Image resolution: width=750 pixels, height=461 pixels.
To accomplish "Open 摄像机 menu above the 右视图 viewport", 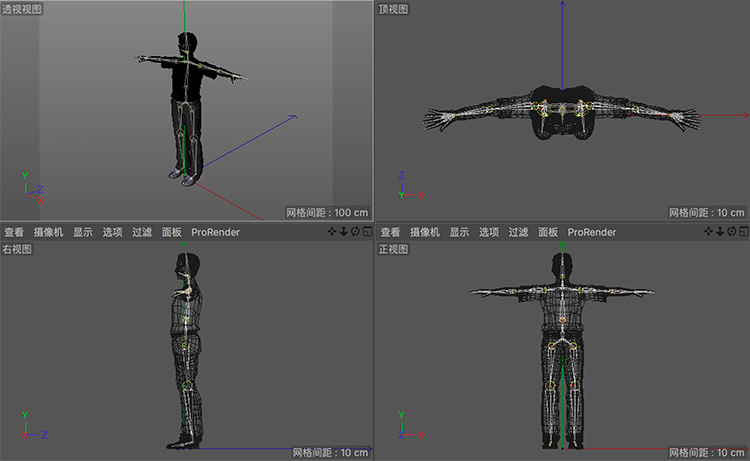I will (x=48, y=232).
